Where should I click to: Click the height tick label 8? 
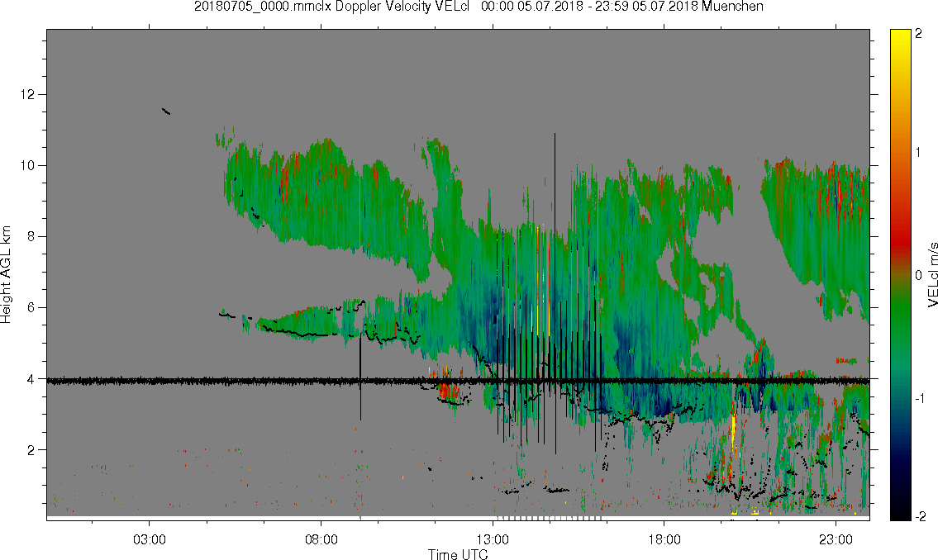pyautogui.click(x=31, y=237)
